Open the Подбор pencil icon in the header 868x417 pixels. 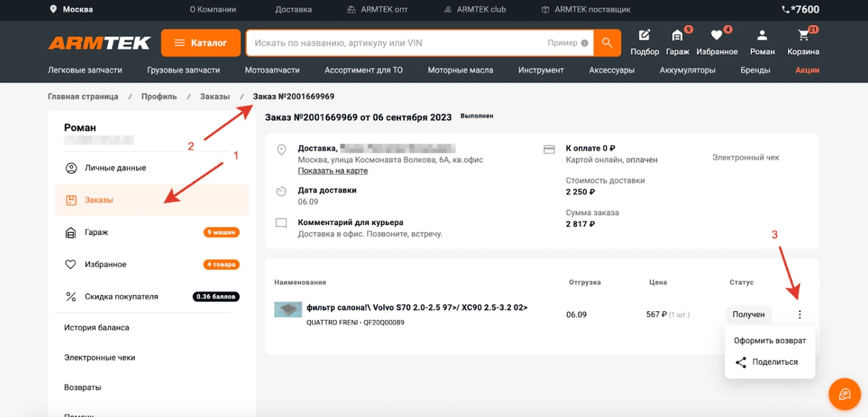coord(644,35)
